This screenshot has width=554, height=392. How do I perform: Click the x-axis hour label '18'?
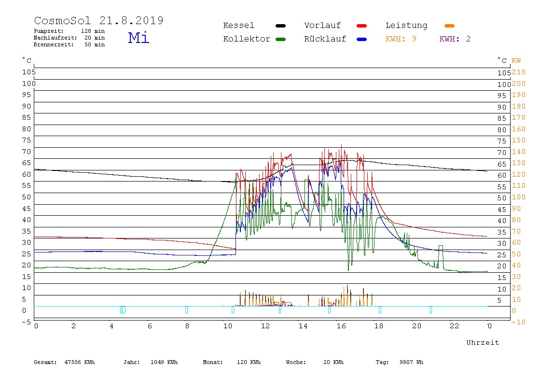(379, 326)
